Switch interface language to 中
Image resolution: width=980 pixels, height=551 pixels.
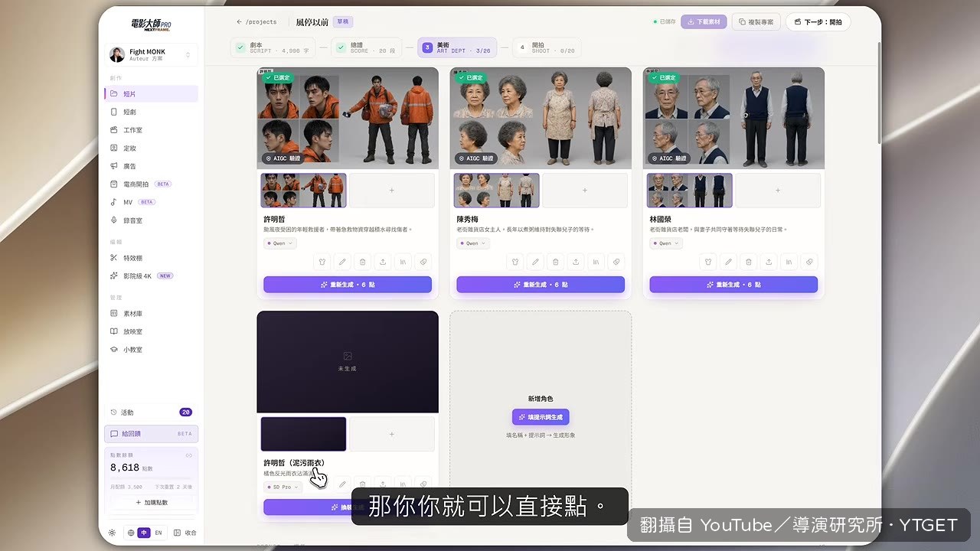(144, 533)
